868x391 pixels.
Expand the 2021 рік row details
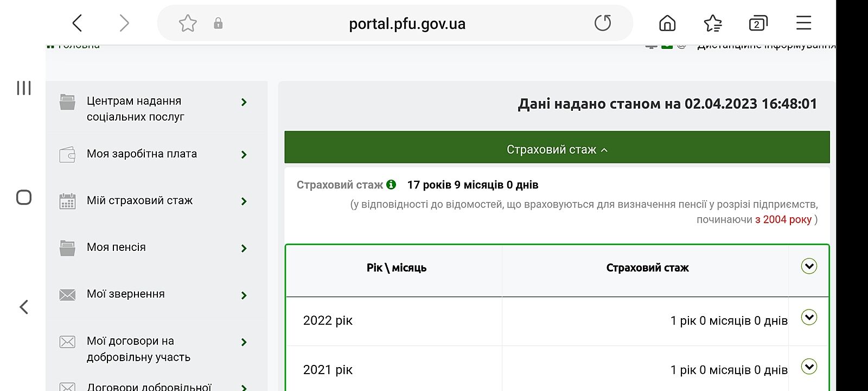(809, 367)
